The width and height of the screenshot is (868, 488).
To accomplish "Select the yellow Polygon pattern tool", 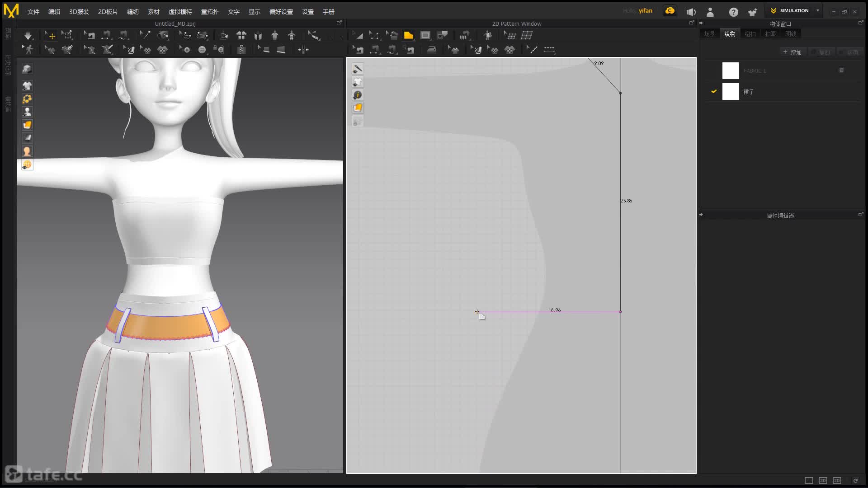I will 409,35.
